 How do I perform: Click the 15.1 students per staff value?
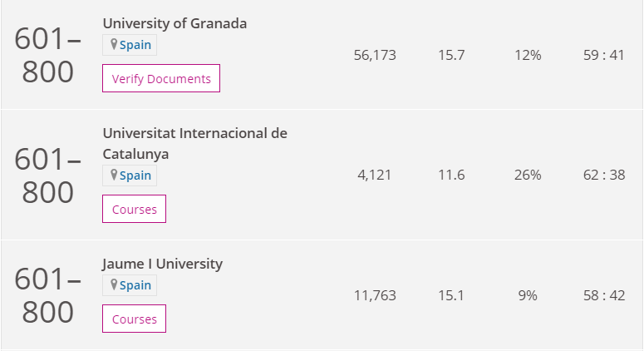451,295
